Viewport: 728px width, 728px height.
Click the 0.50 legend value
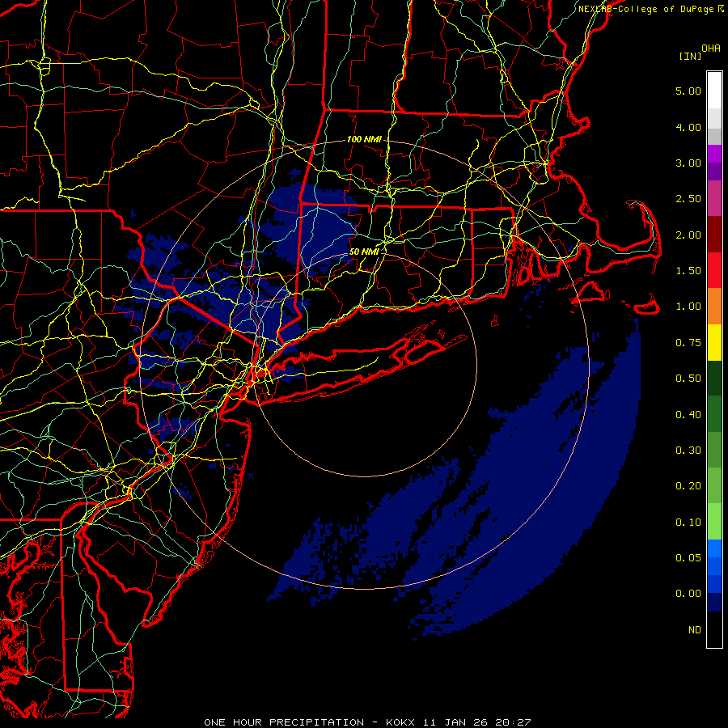pos(688,379)
